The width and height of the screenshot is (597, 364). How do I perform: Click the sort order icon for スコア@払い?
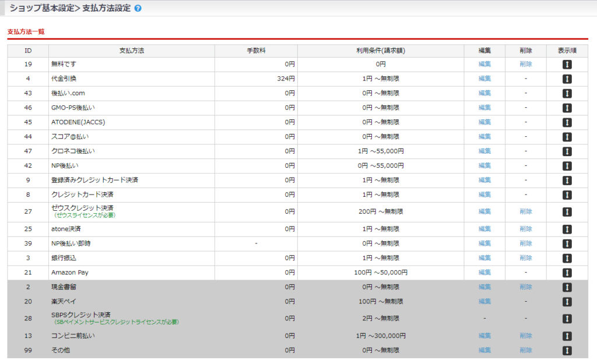pos(567,137)
